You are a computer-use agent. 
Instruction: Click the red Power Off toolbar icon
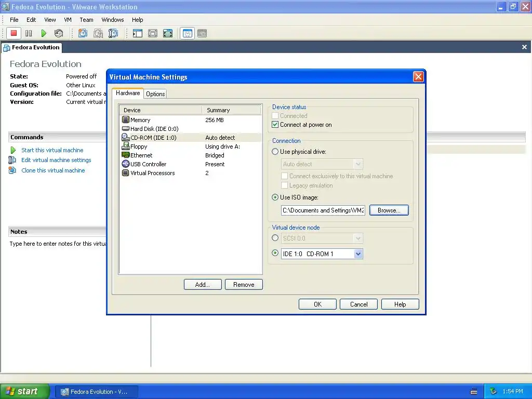14,33
